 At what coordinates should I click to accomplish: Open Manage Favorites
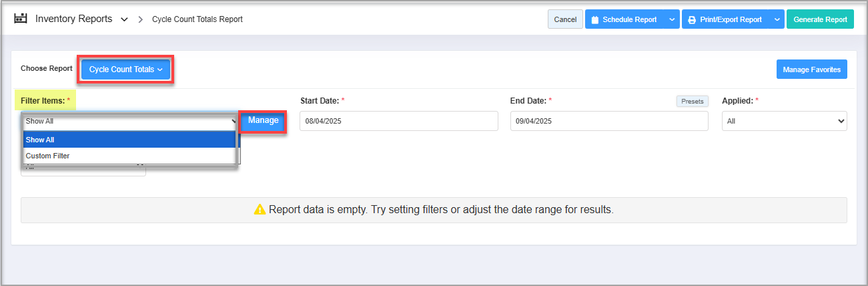point(811,69)
